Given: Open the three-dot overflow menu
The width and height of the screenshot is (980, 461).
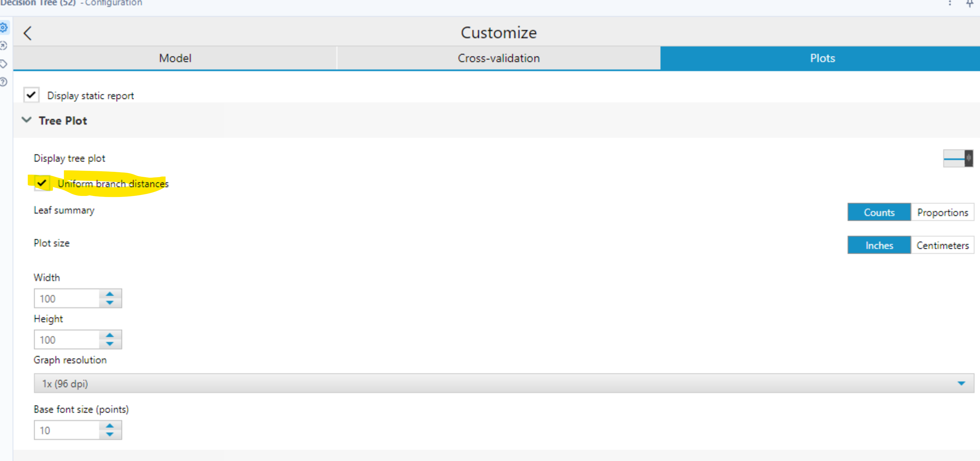Looking at the screenshot, I should click(950, 3).
